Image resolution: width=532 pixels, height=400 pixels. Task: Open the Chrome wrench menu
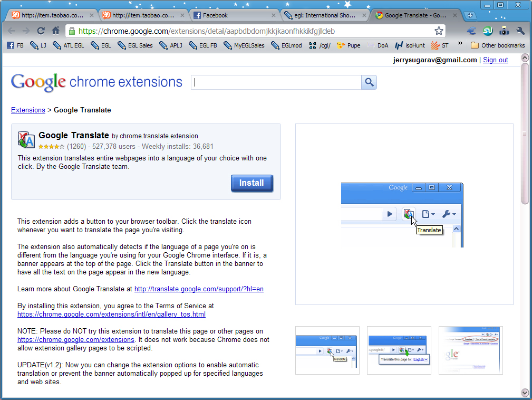click(520, 31)
